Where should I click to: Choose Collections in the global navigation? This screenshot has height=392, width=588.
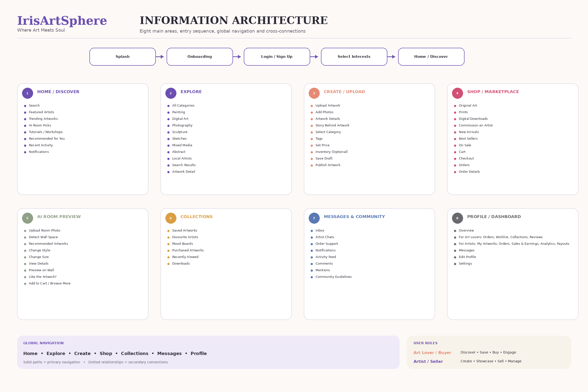(135, 354)
